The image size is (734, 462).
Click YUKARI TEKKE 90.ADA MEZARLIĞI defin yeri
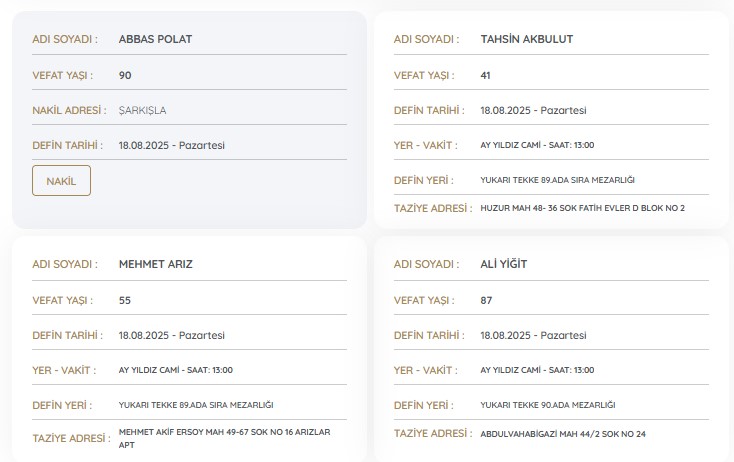click(547, 405)
